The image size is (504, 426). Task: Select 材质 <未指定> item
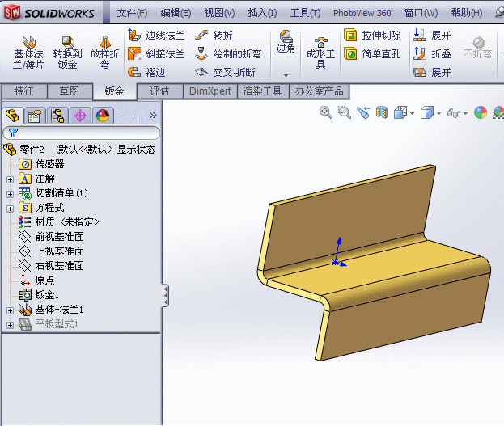coord(58,222)
